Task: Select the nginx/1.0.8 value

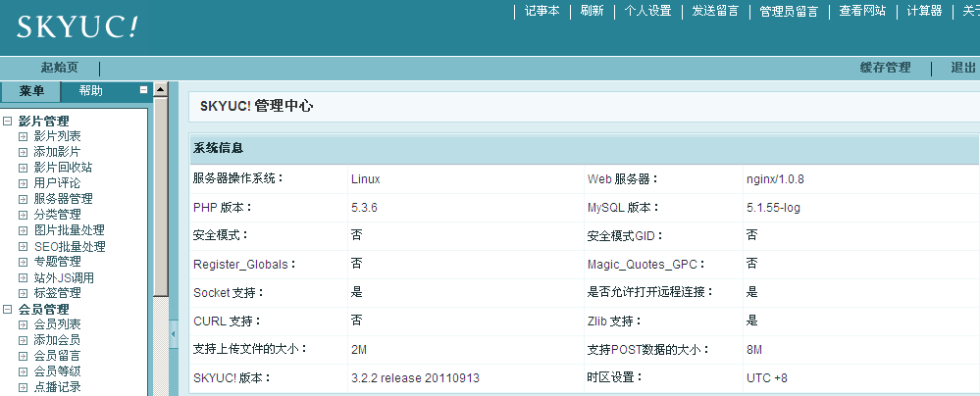Action: 775,179
